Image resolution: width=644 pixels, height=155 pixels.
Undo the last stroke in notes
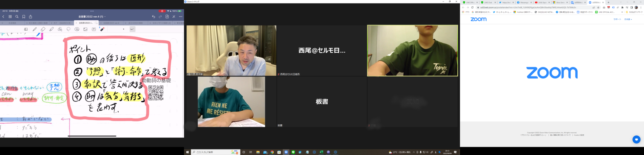(x=153, y=17)
